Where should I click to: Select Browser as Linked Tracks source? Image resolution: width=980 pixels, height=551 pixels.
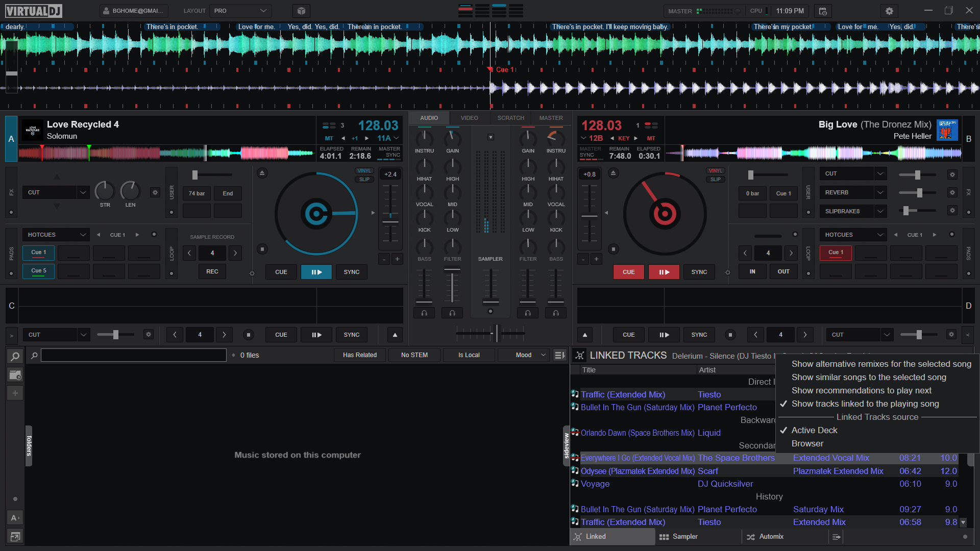pos(807,443)
